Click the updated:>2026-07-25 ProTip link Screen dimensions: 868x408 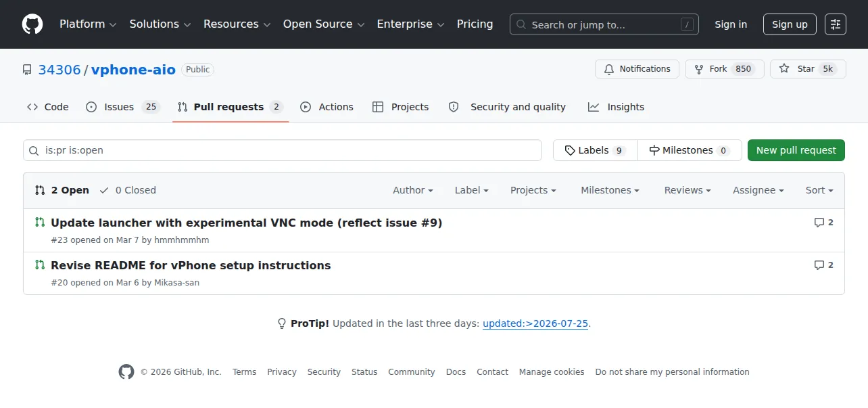coord(535,323)
